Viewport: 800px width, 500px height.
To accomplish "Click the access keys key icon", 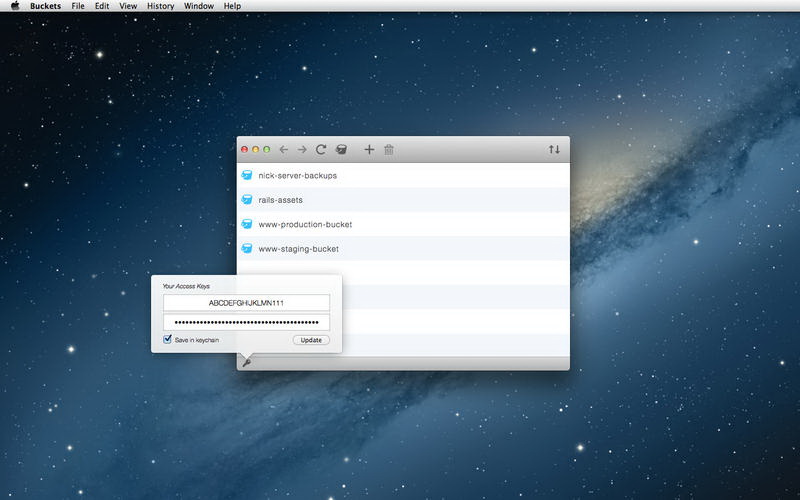I will coord(246,362).
